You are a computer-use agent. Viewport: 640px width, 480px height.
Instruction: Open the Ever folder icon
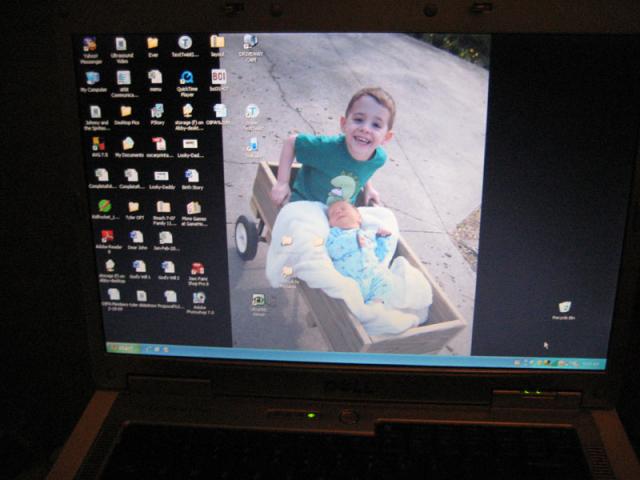(153, 47)
